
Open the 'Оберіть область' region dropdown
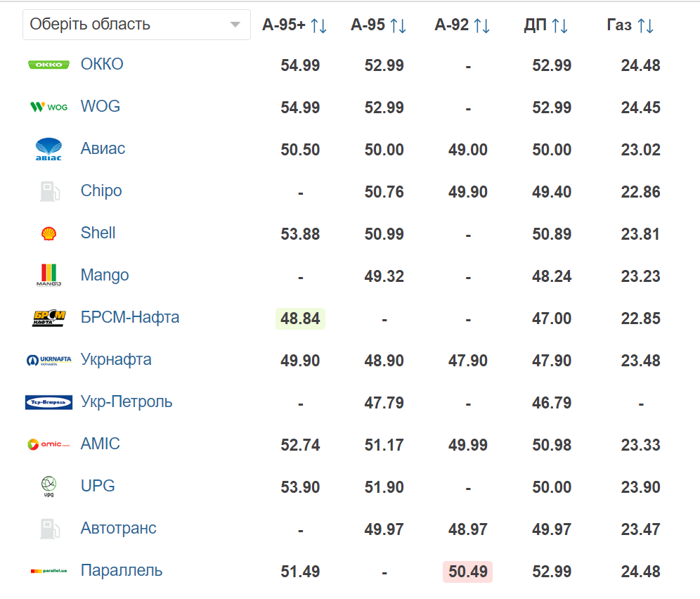point(136,25)
